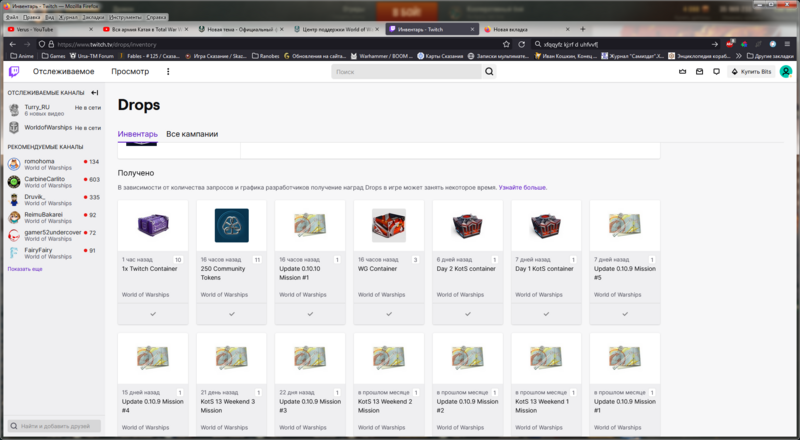Open the three-dot more menu in Twitch header
Screen dimensions: 800x440
[x=168, y=71]
